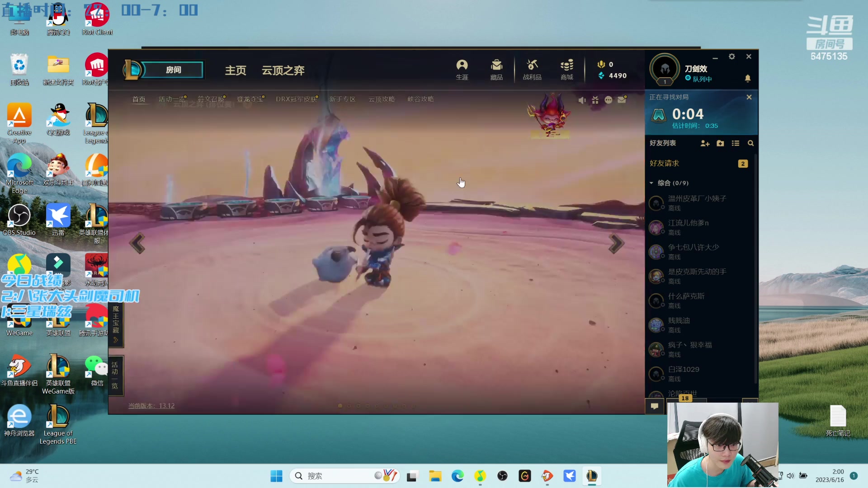Cancel matchmaking with the queue X
The image size is (868, 488).
pyautogui.click(x=749, y=97)
